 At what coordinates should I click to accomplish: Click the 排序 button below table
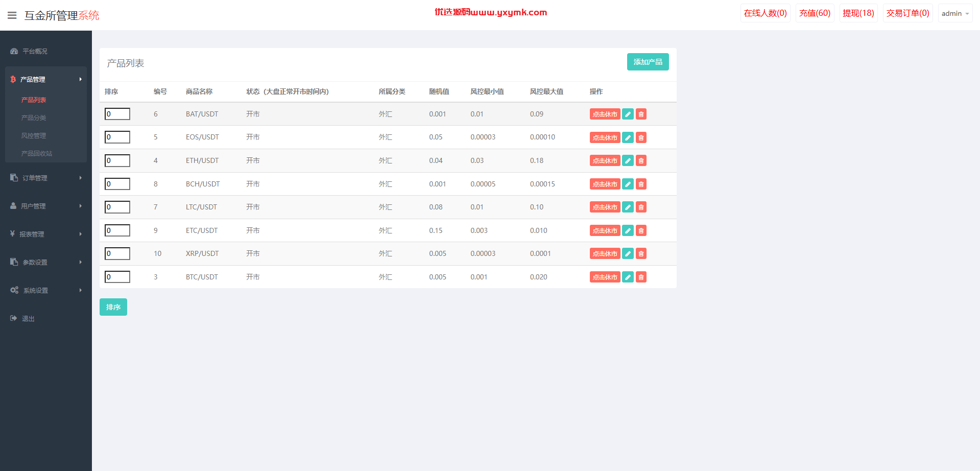(113, 307)
